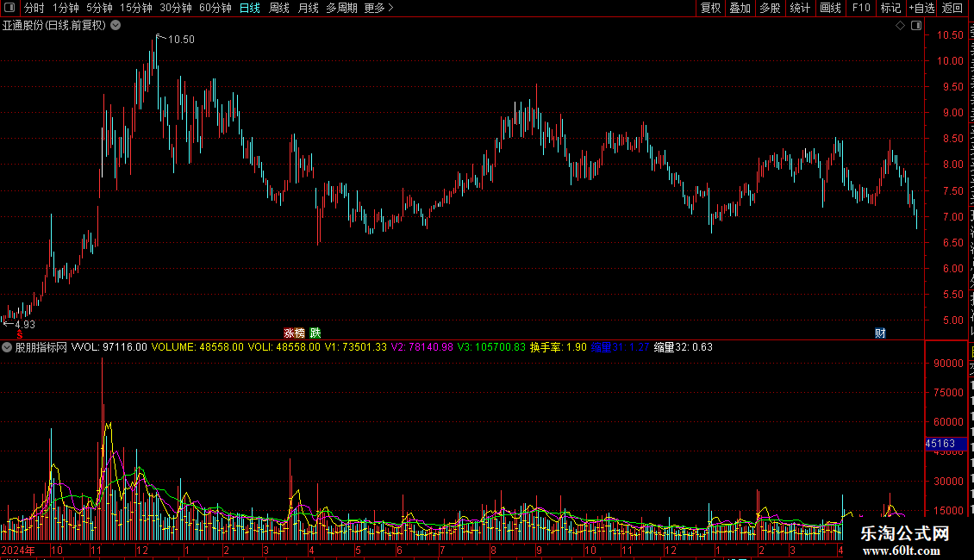
Task: Click the 涨榜 marker badge
Action: tap(295, 333)
